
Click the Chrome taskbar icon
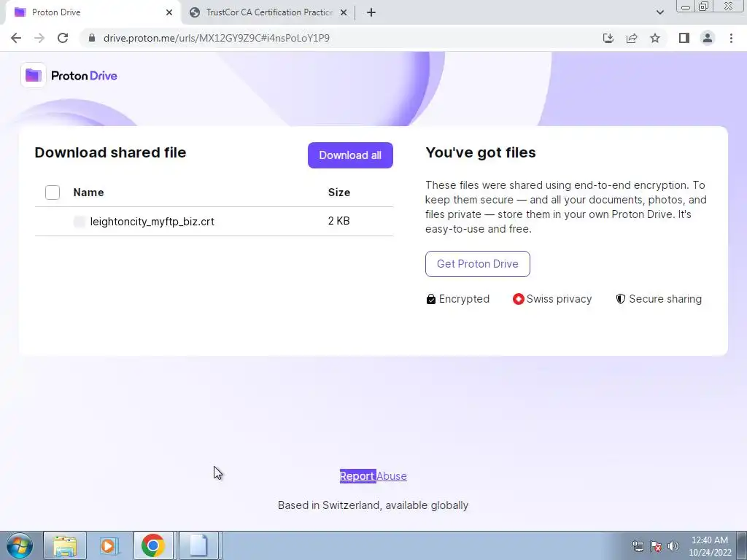153,545
